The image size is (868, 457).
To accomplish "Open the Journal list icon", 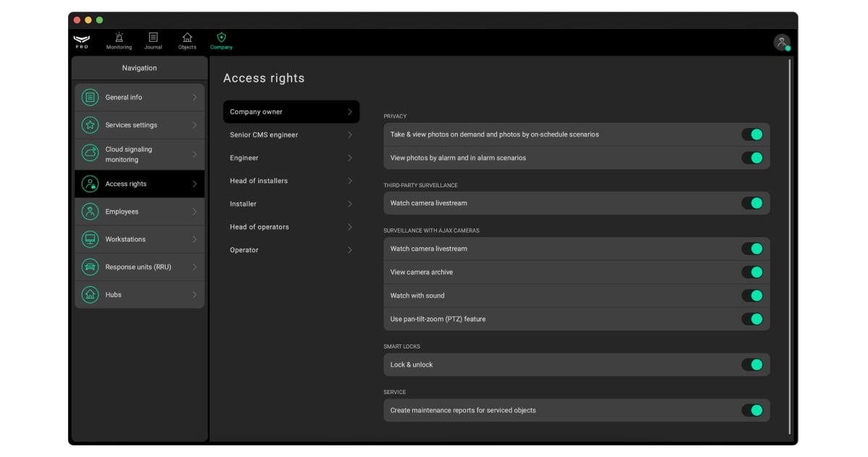I will pyautogui.click(x=153, y=38).
